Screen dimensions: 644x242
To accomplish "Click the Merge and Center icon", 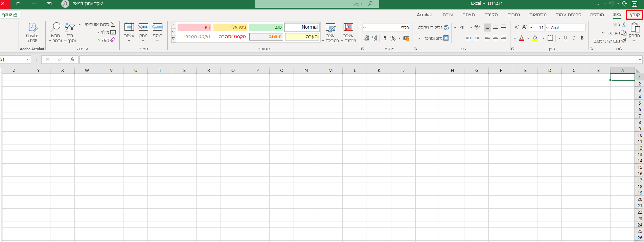I will pyautogui.click(x=446, y=38).
